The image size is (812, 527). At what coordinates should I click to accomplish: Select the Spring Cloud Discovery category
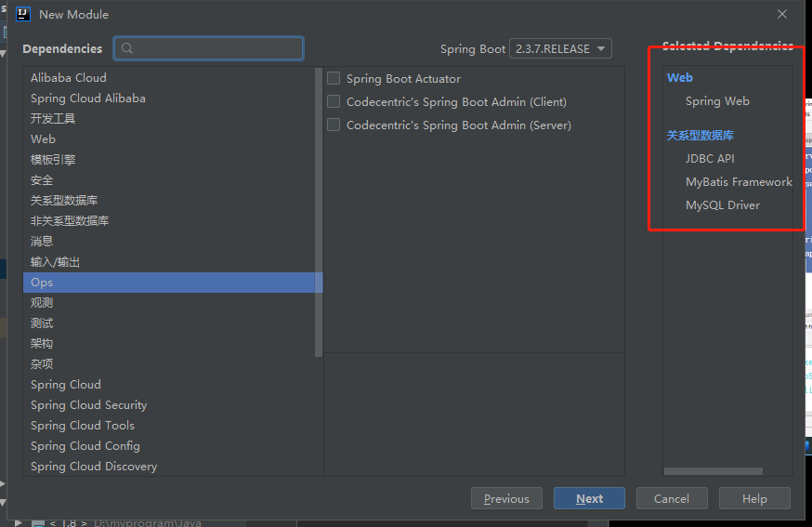[169, 467]
